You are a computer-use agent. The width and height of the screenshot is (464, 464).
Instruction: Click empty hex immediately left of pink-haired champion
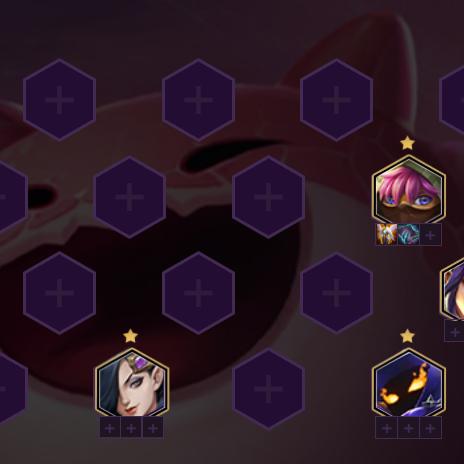[268, 197]
